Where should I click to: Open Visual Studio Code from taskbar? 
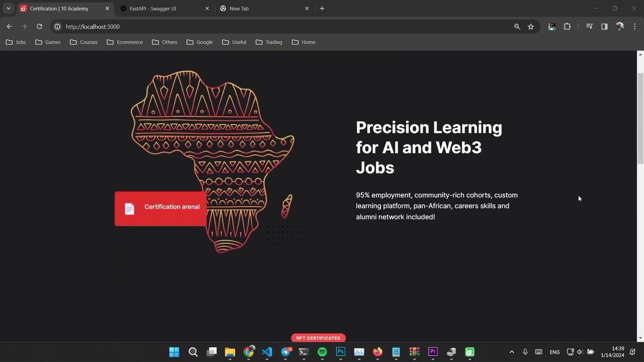tap(267, 352)
